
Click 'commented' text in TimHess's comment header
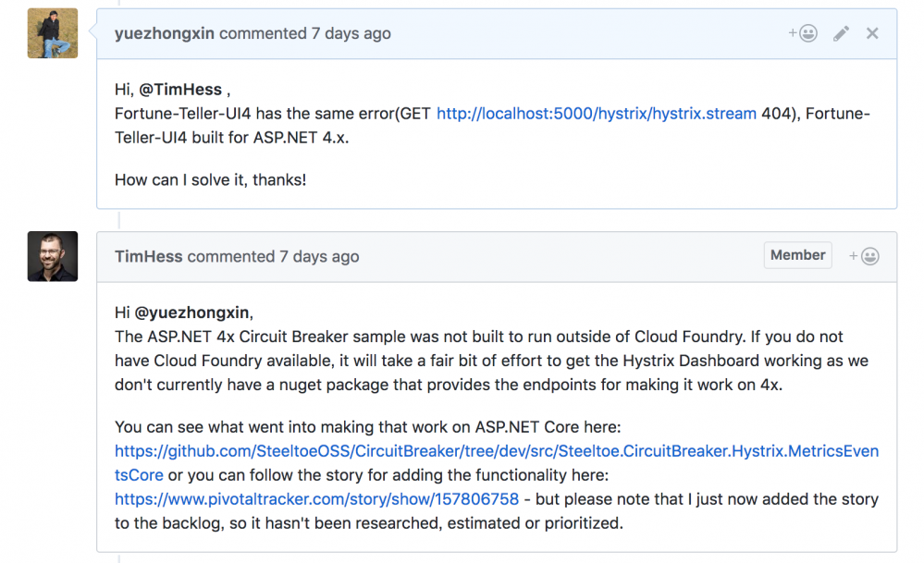230,256
